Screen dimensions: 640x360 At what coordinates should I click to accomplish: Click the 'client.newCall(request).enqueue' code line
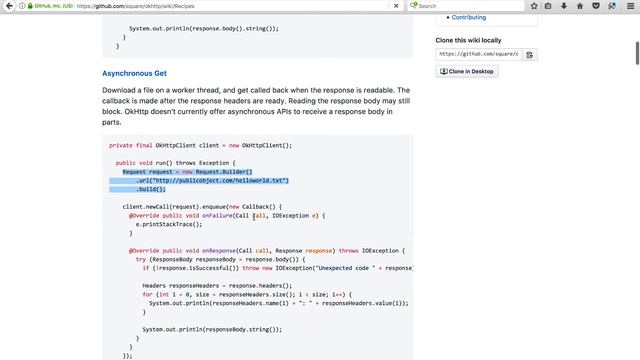tap(202, 207)
